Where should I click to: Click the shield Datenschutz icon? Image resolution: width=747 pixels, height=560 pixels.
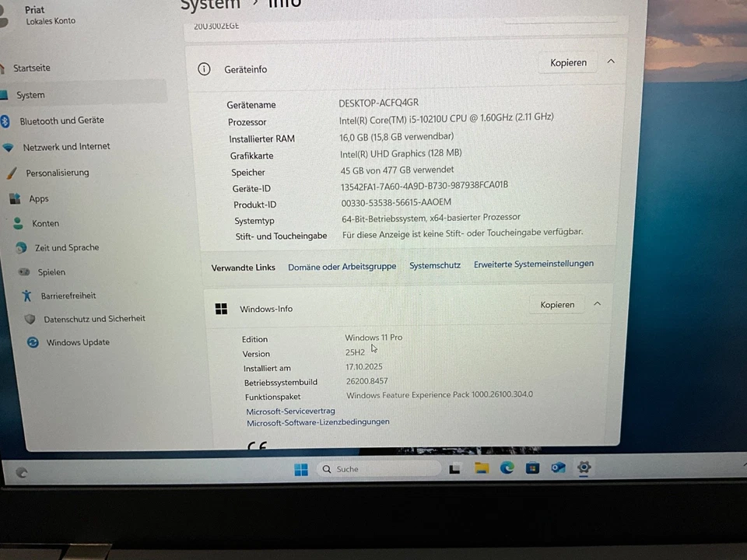coord(30,319)
